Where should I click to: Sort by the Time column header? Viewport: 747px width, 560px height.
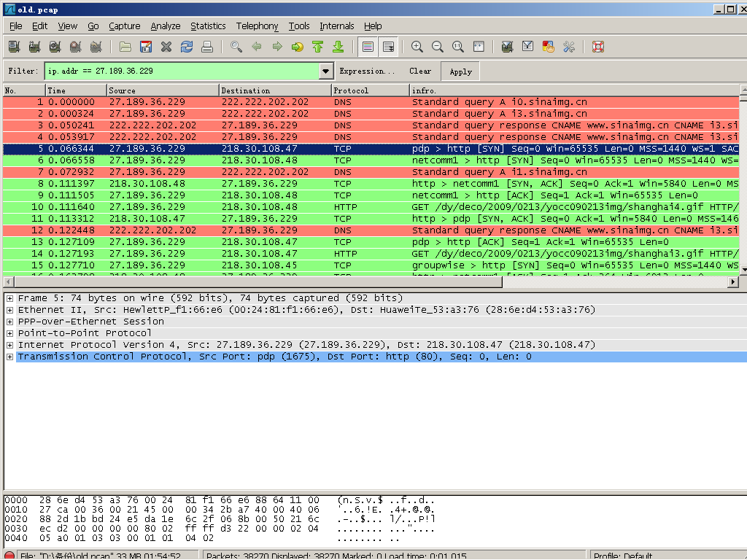pos(76,90)
